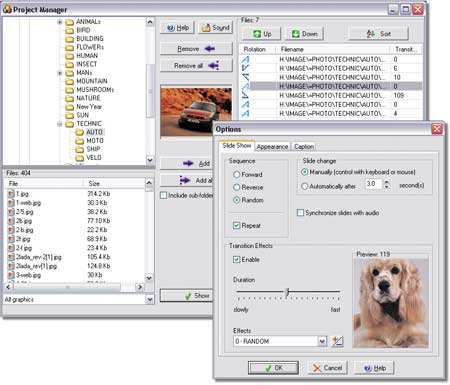Expand the ANIMALs tree node
Screen dimensions: 450x385
(60, 22)
